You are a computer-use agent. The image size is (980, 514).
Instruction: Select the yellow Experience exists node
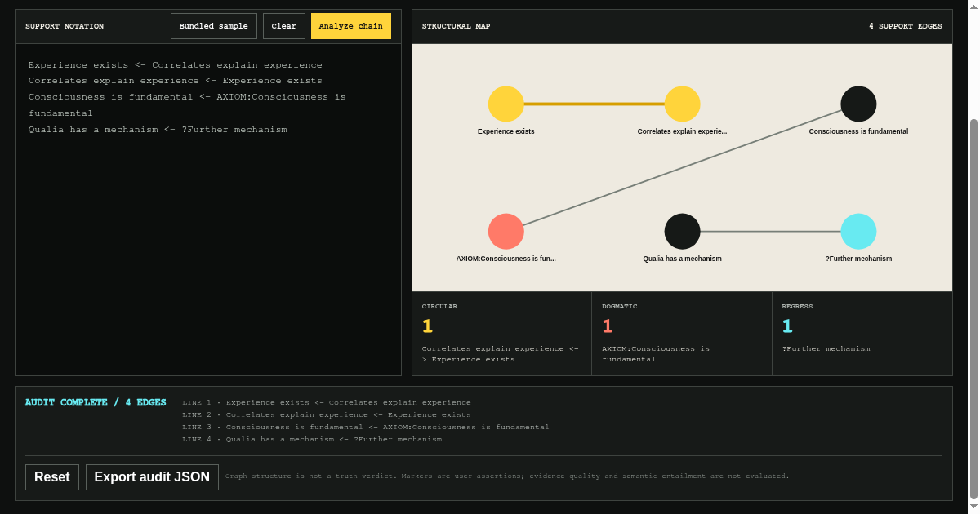(506, 104)
